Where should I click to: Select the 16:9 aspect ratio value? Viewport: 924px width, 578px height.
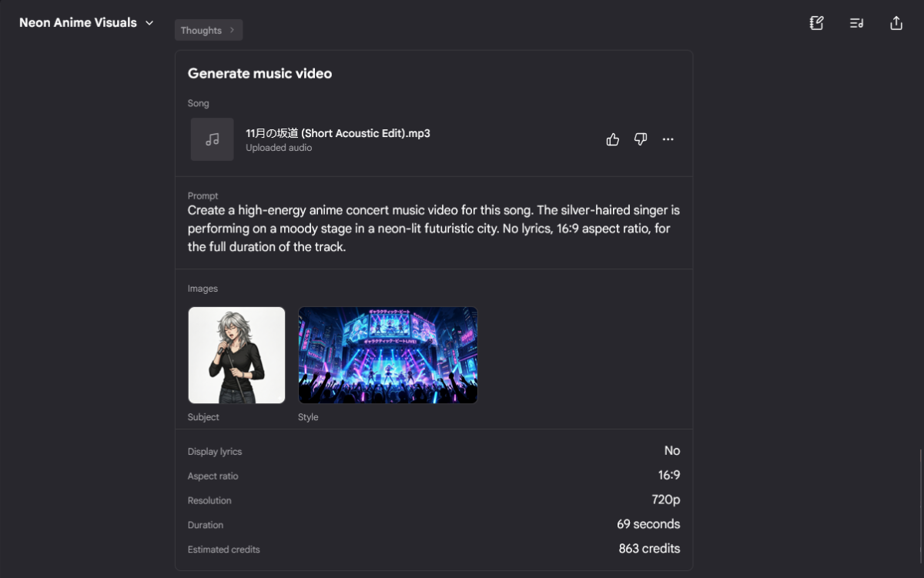tap(669, 476)
